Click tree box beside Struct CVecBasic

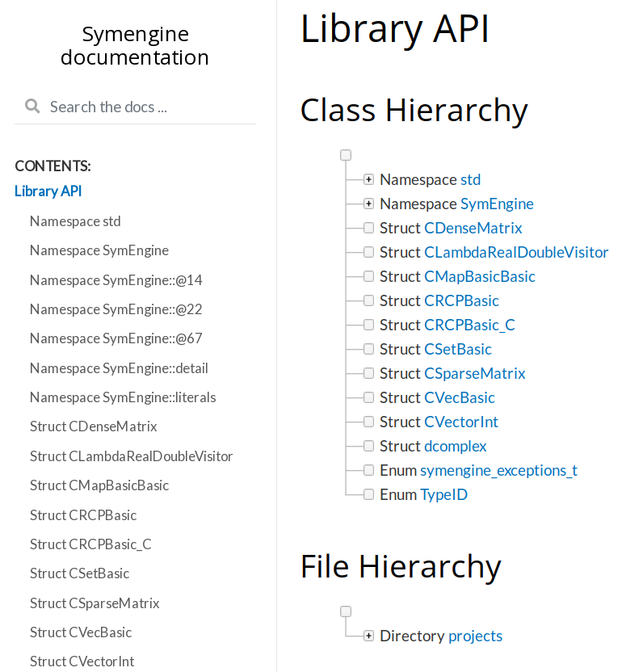coord(368,397)
